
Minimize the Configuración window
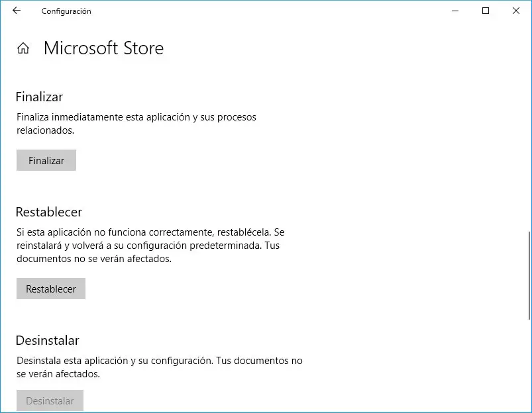(x=456, y=11)
